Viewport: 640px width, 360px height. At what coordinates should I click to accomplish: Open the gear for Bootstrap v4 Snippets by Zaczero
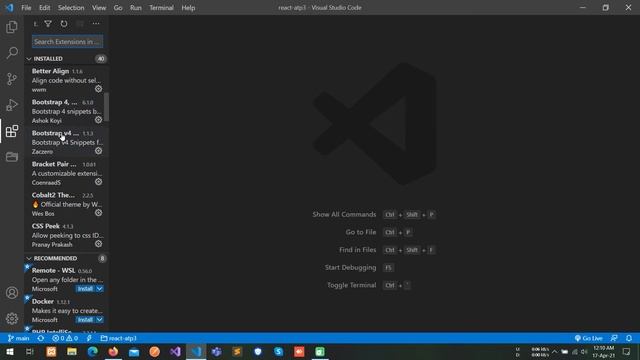click(98, 151)
